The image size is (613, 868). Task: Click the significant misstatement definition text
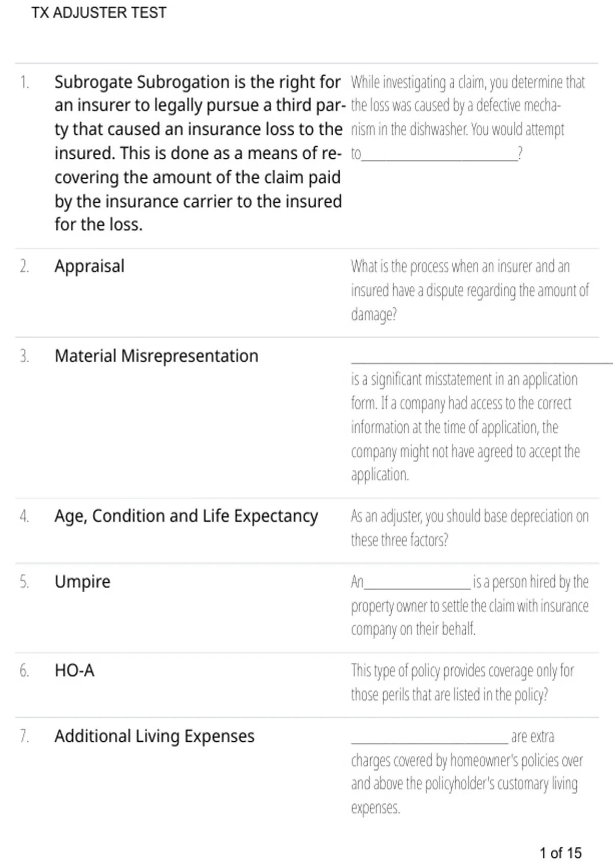point(465,427)
